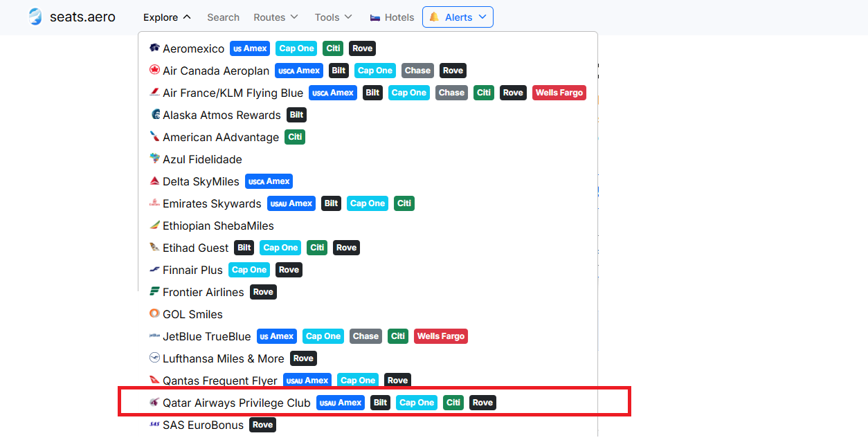Image resolution: width=868 pixels, height=440 pixels.
Task: Click Bilt badge on Alaska Atmos Rewards row
Action: [x=296, y=115]
